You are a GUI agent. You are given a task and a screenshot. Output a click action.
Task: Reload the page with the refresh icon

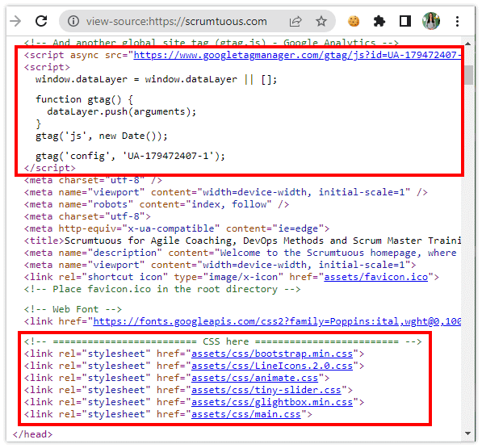point(41,21)
